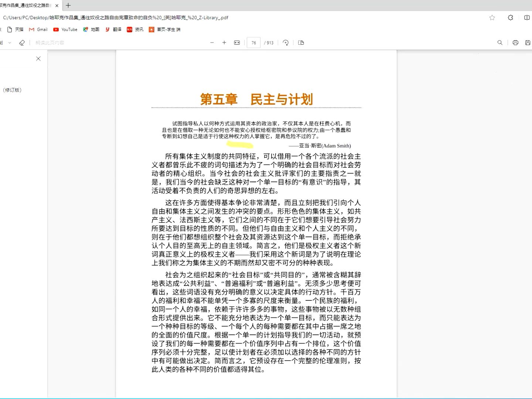
Task: Print the PDF document
Action: [515, 43]
